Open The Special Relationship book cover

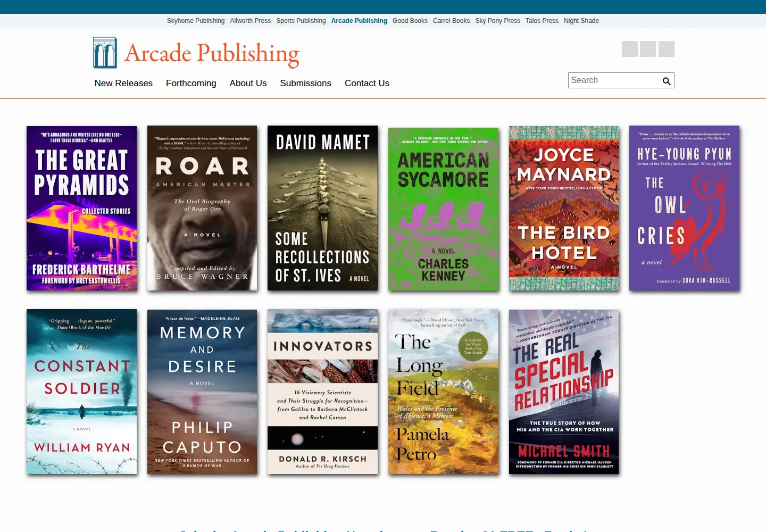point(564,392)
